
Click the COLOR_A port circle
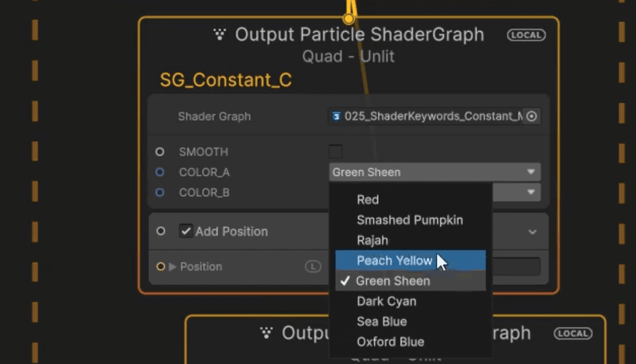[160, 172]
